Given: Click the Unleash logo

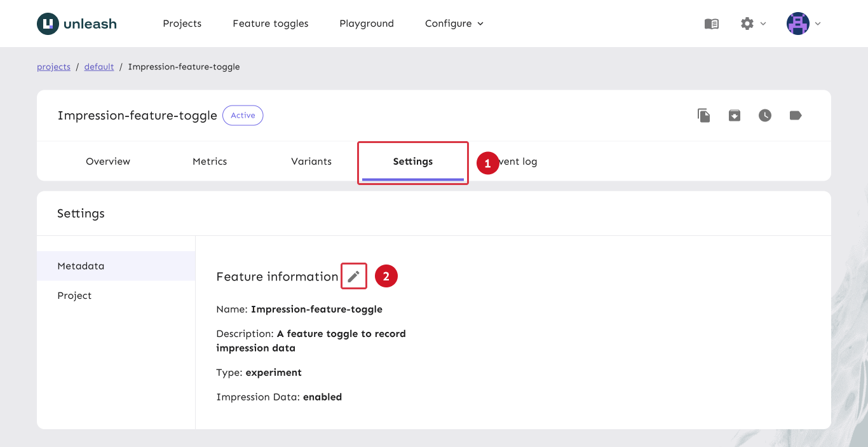Looking at the screenshot, I should [x=76, y=24].
